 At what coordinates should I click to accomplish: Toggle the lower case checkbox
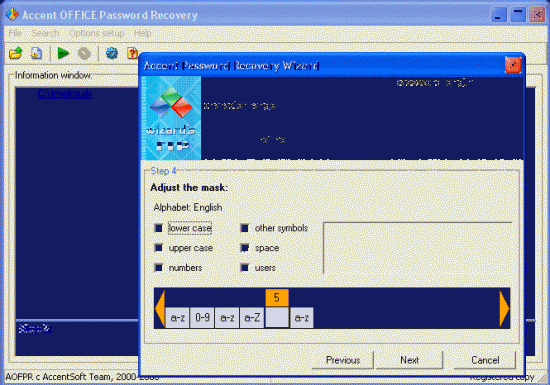point(159,228)
